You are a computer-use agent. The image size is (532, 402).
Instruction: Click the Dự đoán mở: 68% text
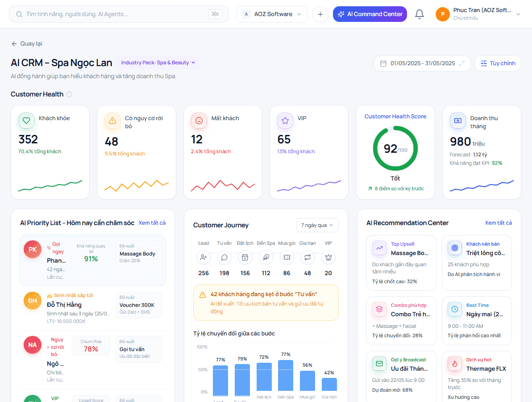[392, 390]
